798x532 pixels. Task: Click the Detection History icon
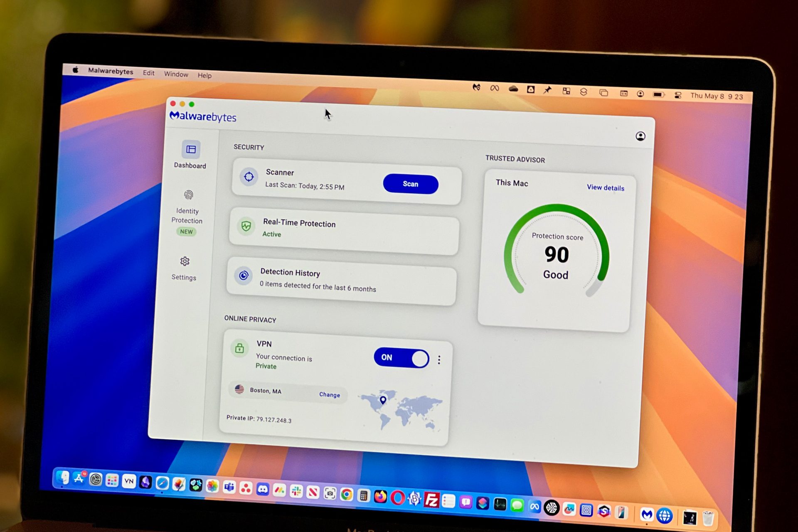(x=244, y=276)
